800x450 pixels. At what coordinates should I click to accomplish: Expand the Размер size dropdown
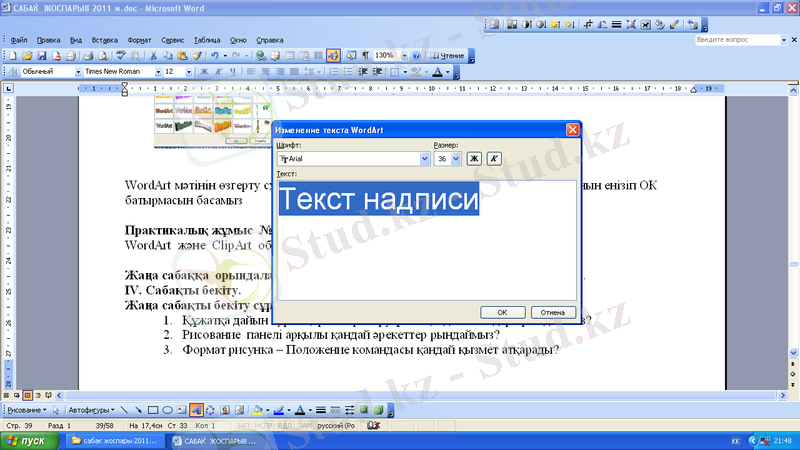point(456,158)
